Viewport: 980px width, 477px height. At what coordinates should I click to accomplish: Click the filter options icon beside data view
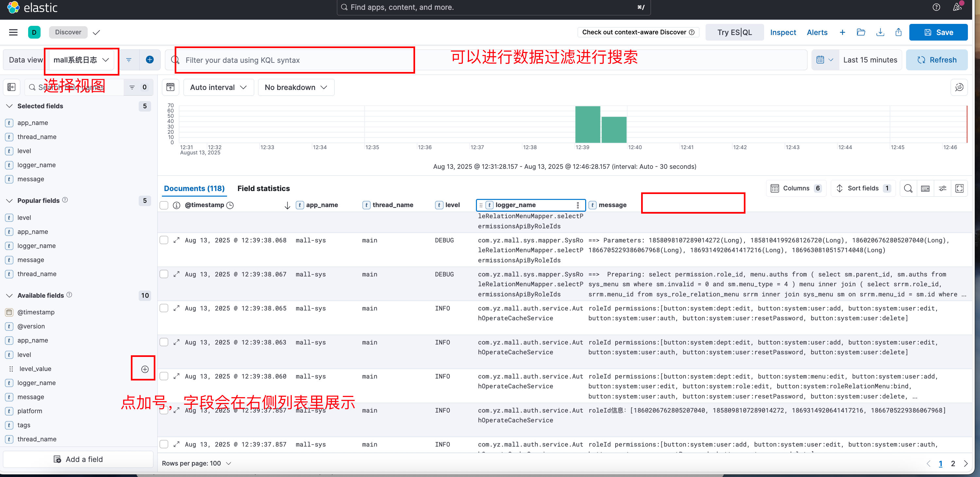click(x=129, y=60)
